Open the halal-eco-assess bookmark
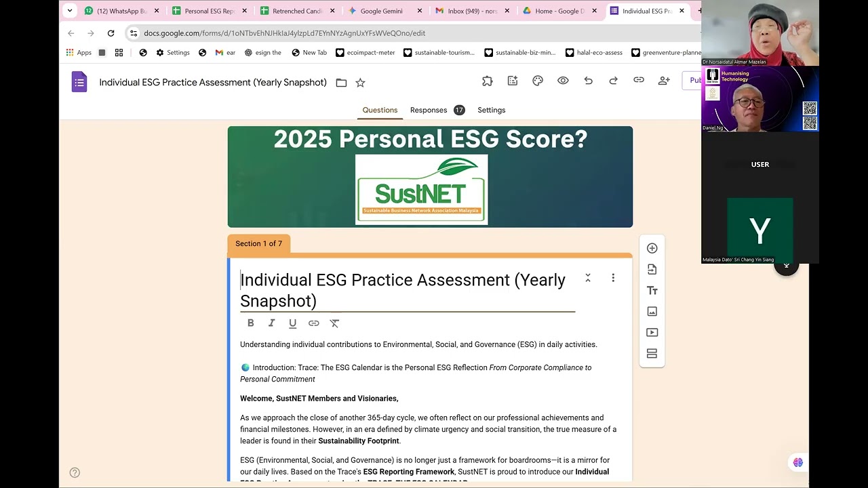868x488 pixels. click(594, 53)
